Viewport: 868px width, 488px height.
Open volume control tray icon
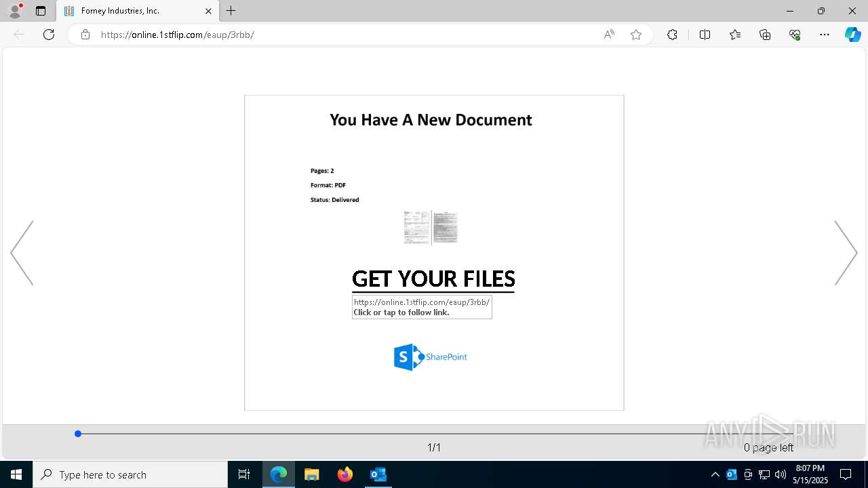tap(781, 474)
